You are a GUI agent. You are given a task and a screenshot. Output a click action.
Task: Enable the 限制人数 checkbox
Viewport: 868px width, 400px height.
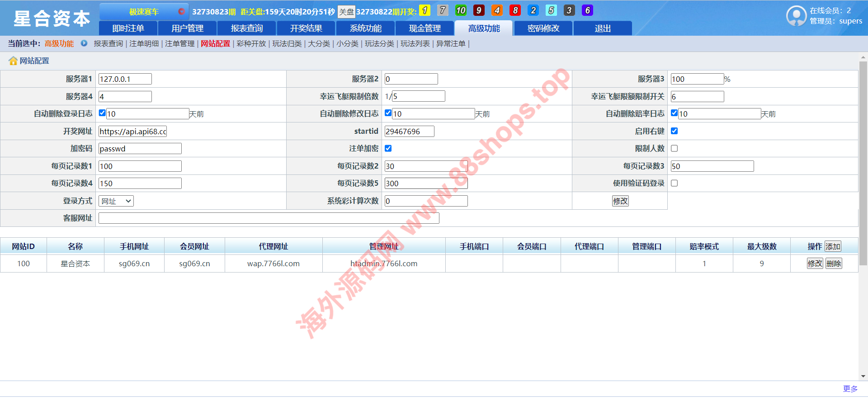click(674, 149)
